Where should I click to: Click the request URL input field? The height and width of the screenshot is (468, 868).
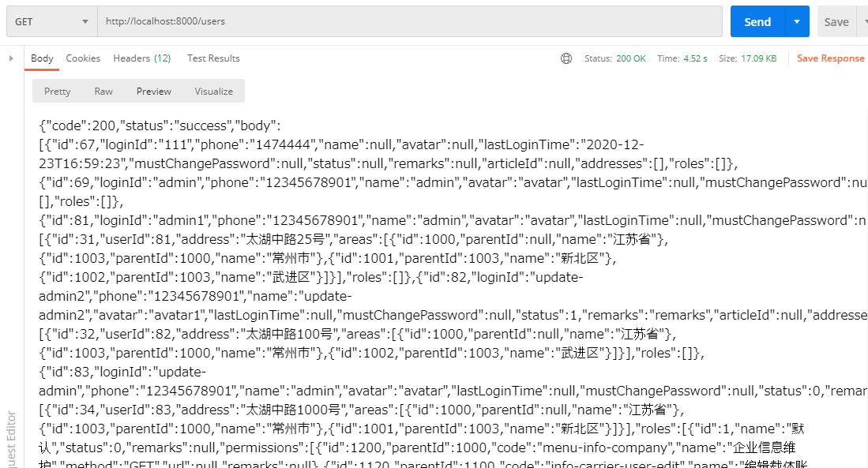[x=409, y=21]
